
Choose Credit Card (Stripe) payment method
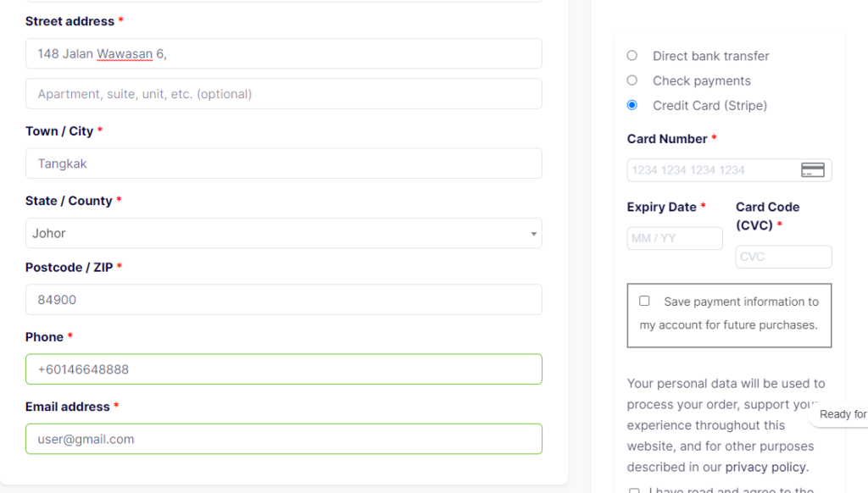point(632,106)
